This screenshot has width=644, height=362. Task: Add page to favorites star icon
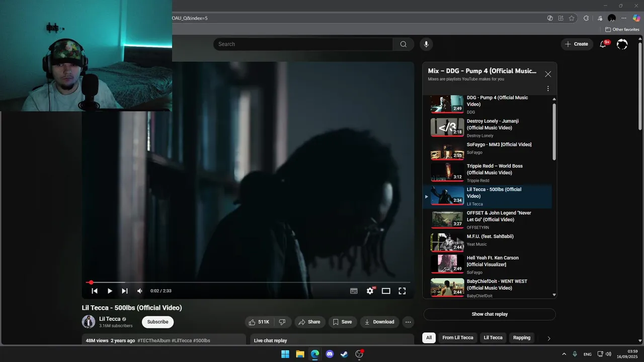tap(572, 18)
